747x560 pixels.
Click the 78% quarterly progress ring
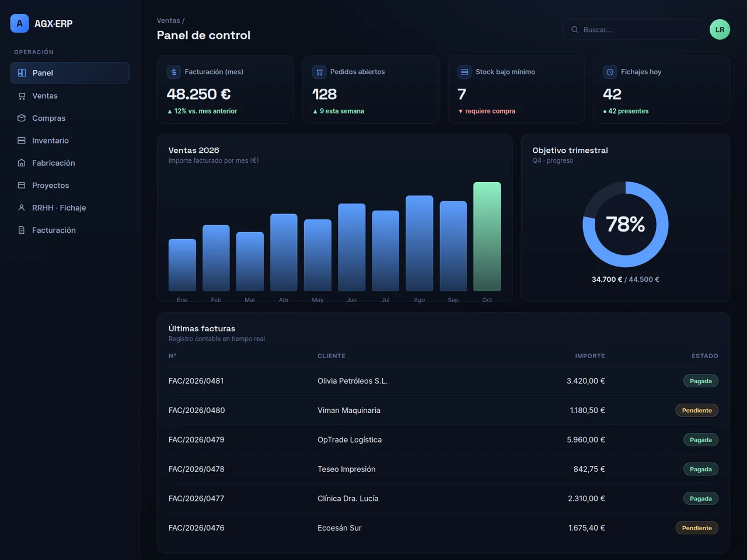click(625, 225)
